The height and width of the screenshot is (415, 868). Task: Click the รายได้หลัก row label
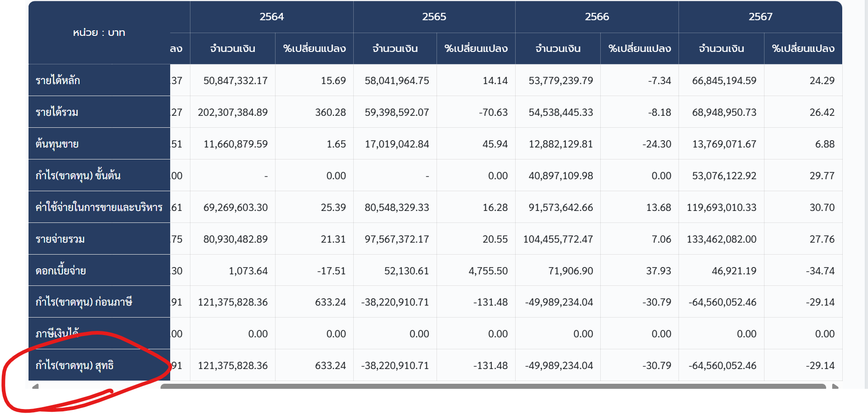coord(58,80)
